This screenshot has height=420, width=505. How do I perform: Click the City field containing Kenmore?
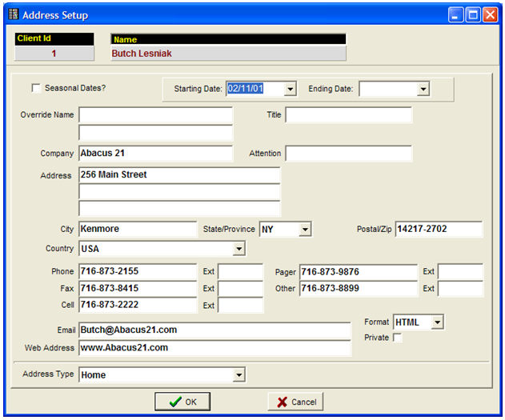[137, 230]
